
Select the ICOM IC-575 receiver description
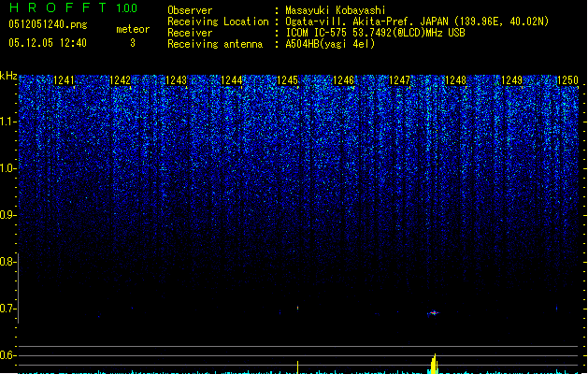(375, 33)
